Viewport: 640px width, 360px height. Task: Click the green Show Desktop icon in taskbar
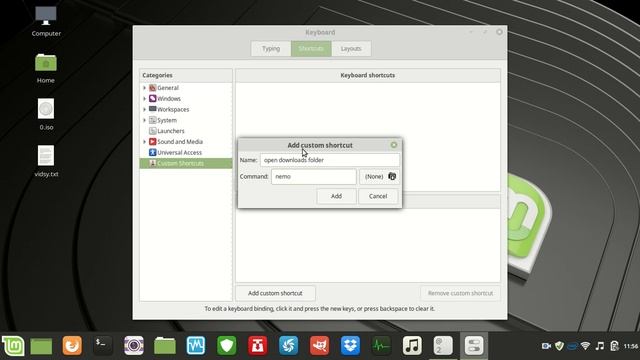point(41,346)
